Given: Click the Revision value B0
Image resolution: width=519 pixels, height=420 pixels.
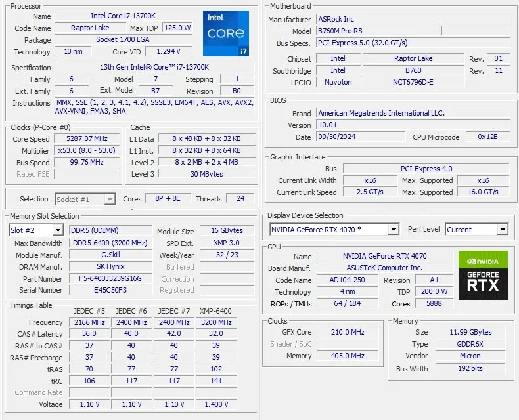Looking at the screenshot, I should [x=237, y=91].
